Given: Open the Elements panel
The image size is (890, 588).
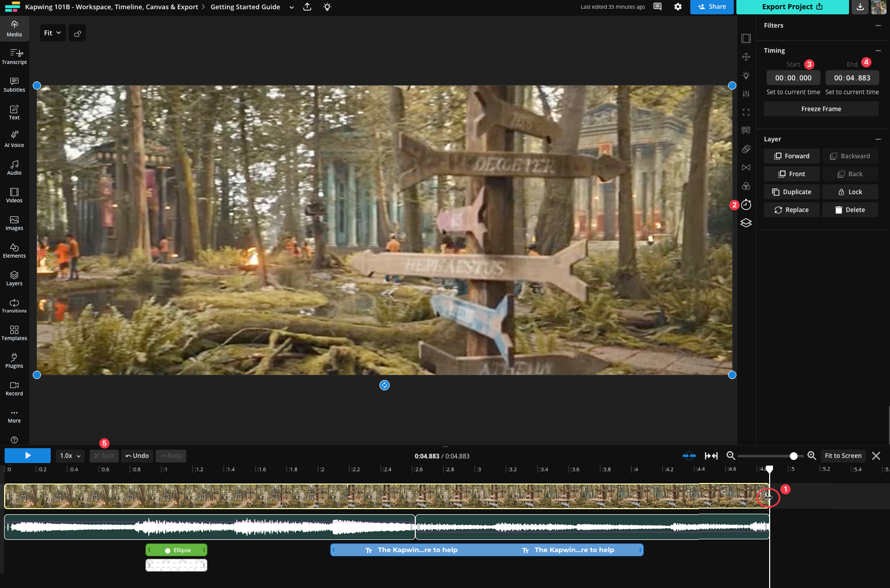Looking at the screenshot, I should click(14, 250).
